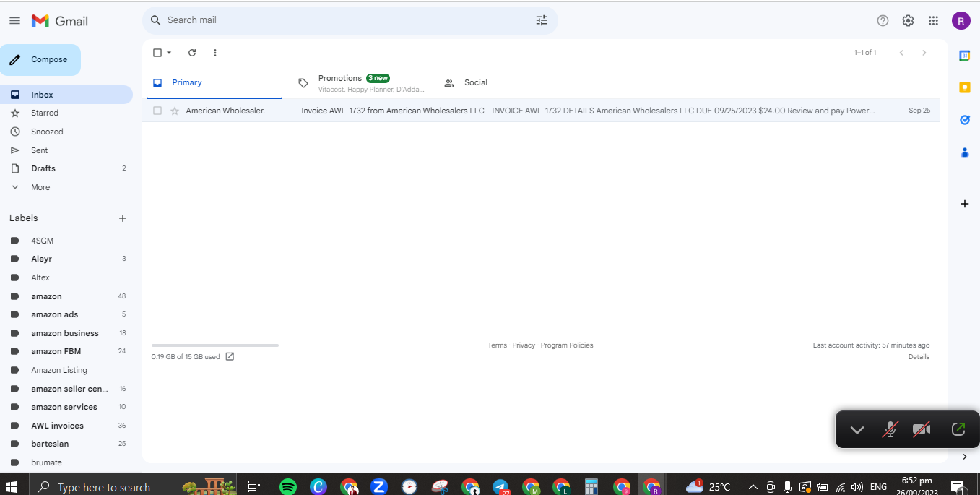Screen dimensions: 980x495
Task: Open Telegram from taskbar
Action: [x=500, y=486]
